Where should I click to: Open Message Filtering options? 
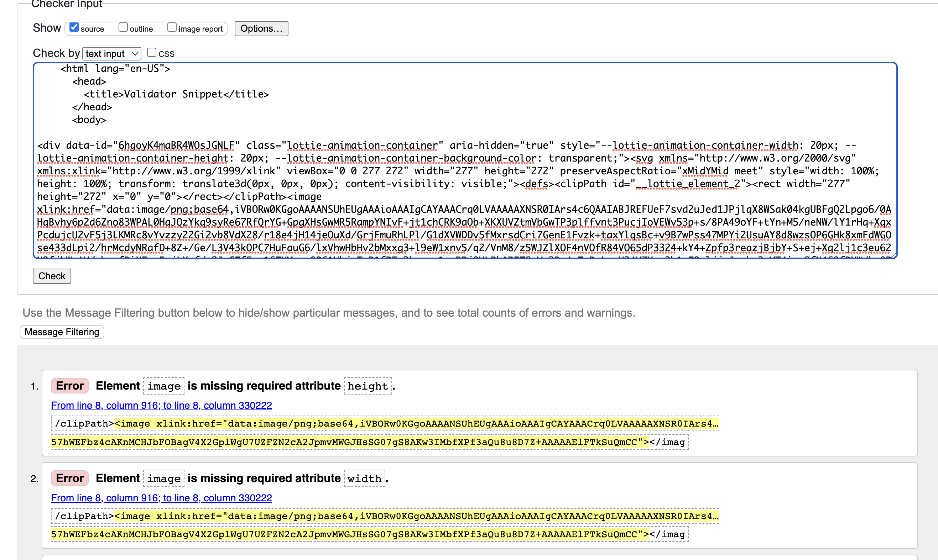[x=61, y=332]
